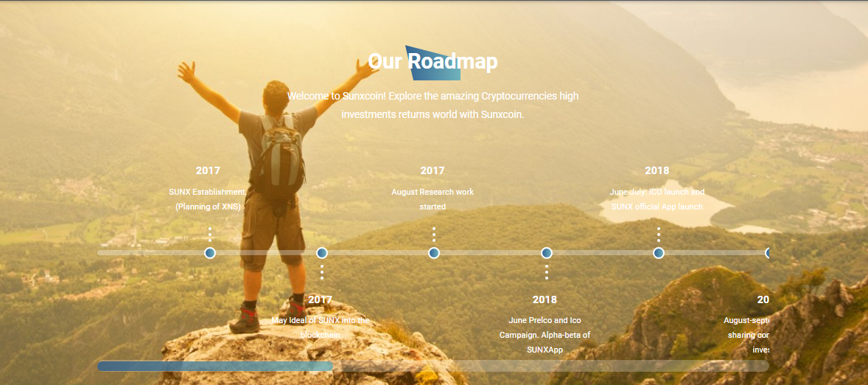The width and height of the screenshot is (868, 385).
Task: Select the timeline dot for June PreIco campaign
Action: coord(547,253)
